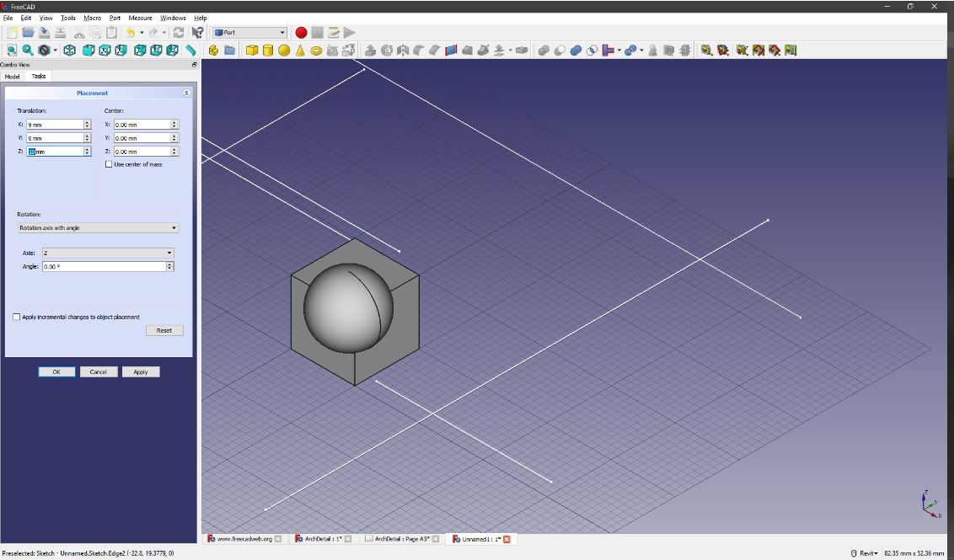Create a Cone primitive
954x560 pixels.
tap(300, 51)
